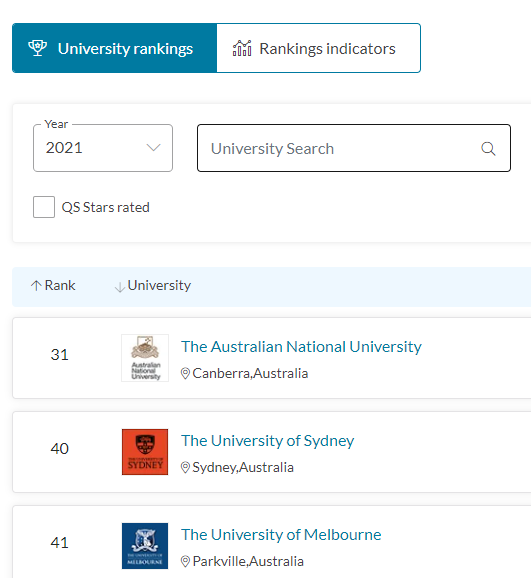Viewport: 531px width, 578px height.
Task: Click the chart icon beside Rankings indicators
Action: tap(242, 48)
